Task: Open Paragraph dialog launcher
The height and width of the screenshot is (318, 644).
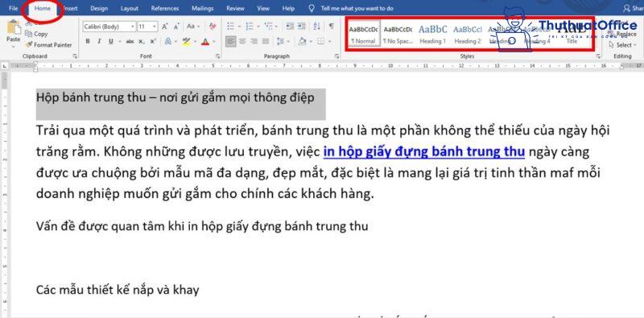Action: 336,56
